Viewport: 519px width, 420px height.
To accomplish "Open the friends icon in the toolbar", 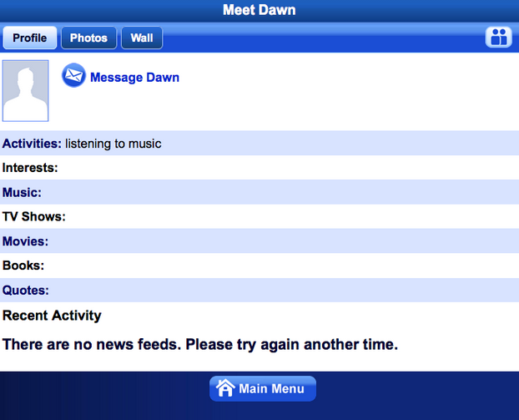I will pos(498,37).
